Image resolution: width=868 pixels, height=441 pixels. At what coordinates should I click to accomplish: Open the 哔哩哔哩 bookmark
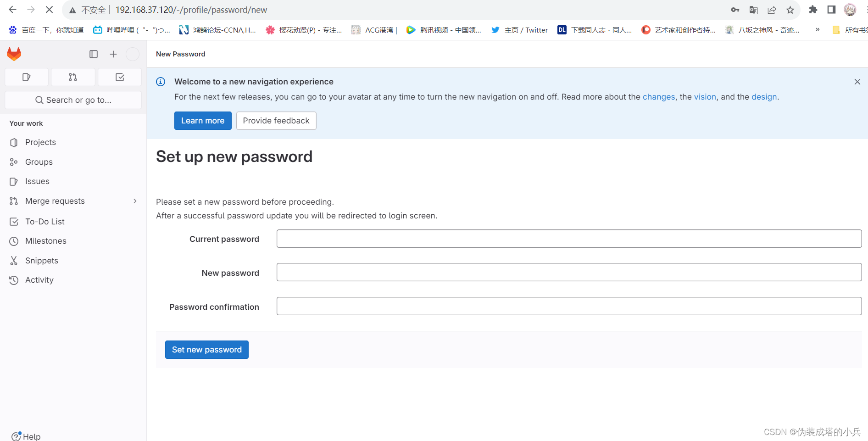pos(132,30)
